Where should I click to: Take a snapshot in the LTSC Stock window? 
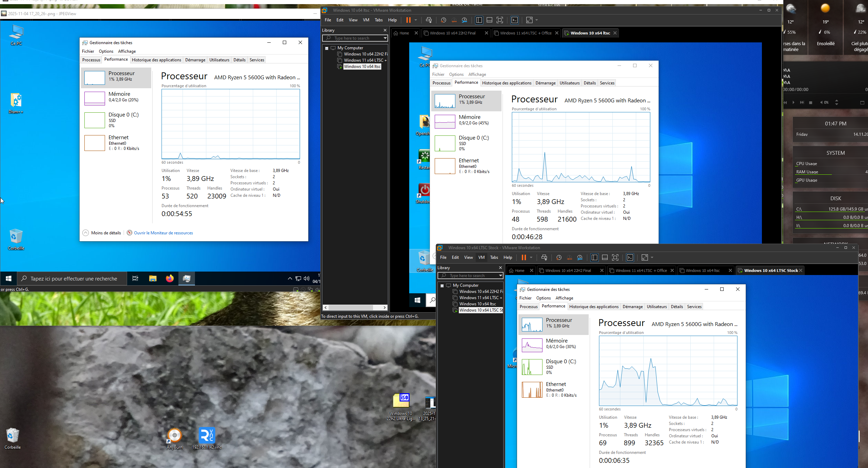[559, 257]
